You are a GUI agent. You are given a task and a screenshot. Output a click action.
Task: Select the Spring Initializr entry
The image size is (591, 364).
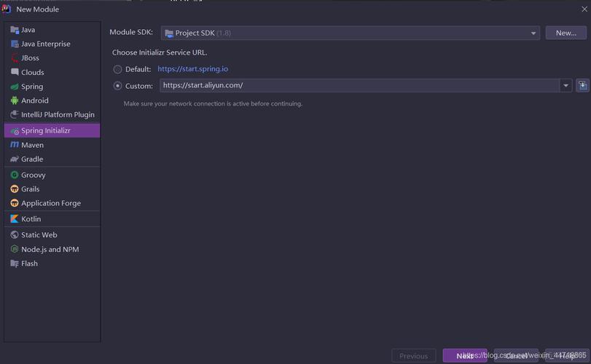52,130
